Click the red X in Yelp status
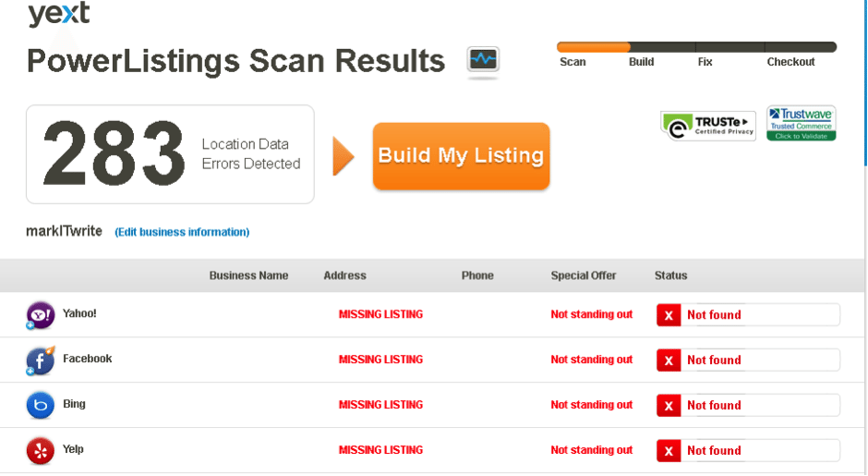 point(669,451)
